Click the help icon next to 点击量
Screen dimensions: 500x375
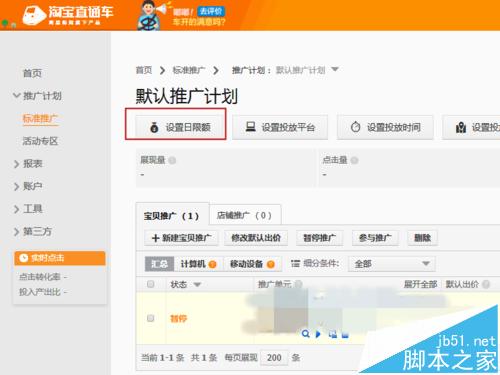(x=354, y=160)
